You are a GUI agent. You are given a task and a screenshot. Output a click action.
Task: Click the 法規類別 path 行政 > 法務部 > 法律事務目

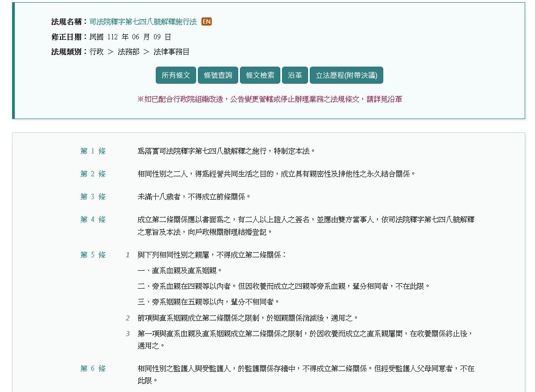tap(139, 52)
